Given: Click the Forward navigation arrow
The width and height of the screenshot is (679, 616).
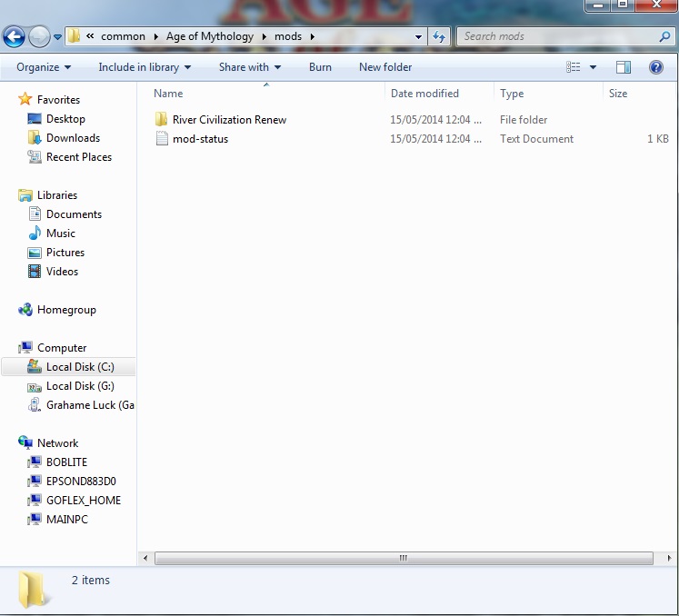Looking at the screenshot, I should (39, 36).
